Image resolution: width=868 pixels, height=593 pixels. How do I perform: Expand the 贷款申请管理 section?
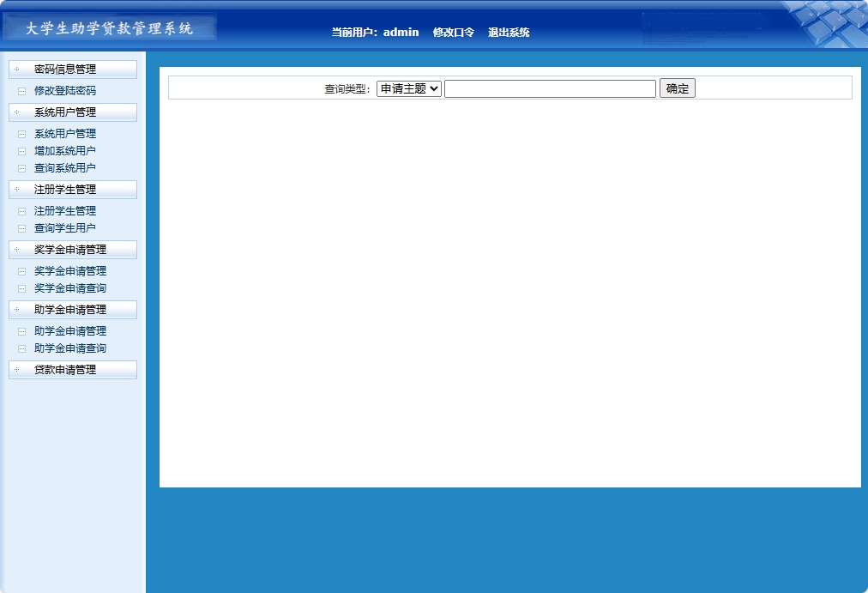tap(70, 369)
